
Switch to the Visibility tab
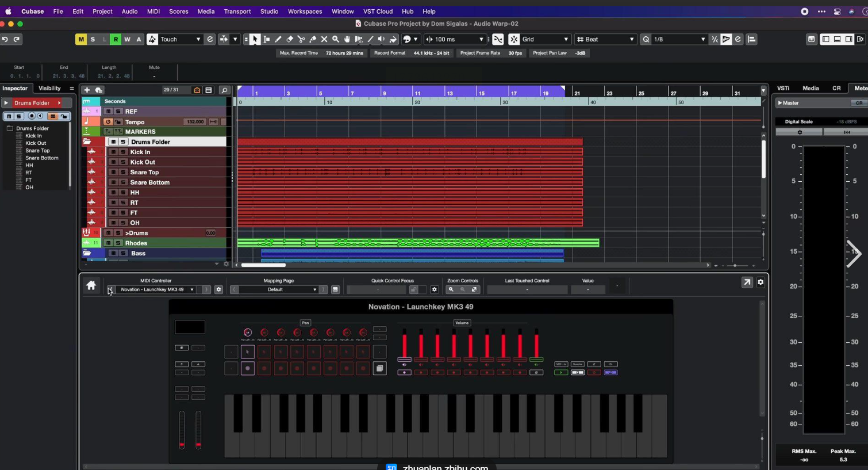point(49,89)
